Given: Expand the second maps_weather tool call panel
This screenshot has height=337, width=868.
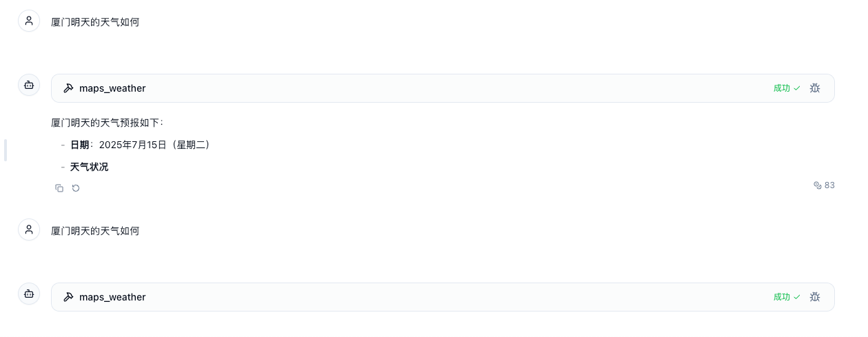Looking at the screenshot, I should (x=443, y=297).
